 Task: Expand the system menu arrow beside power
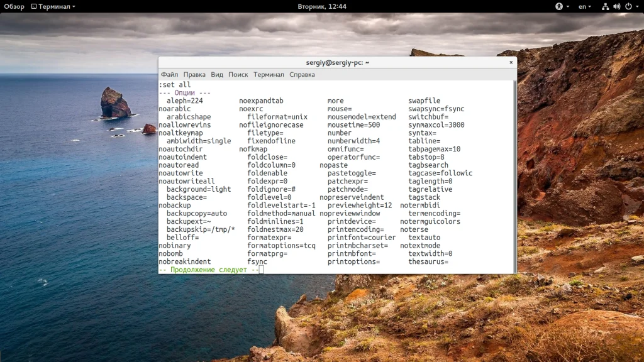coord(636,6)
